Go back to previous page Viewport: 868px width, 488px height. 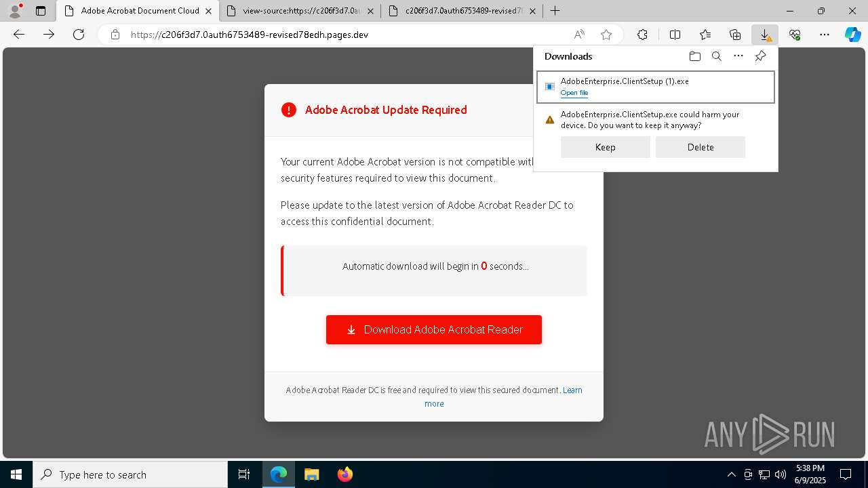point(19,35)
